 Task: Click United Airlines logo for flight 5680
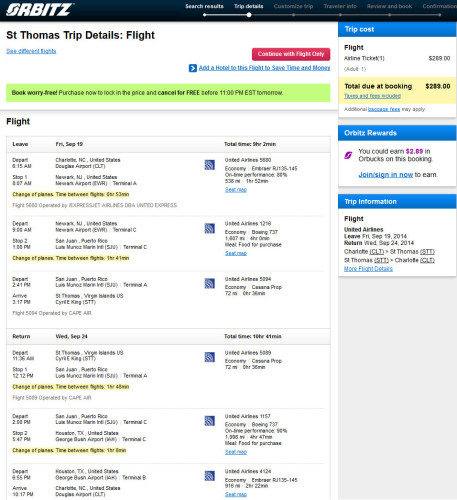pos(209,165)
